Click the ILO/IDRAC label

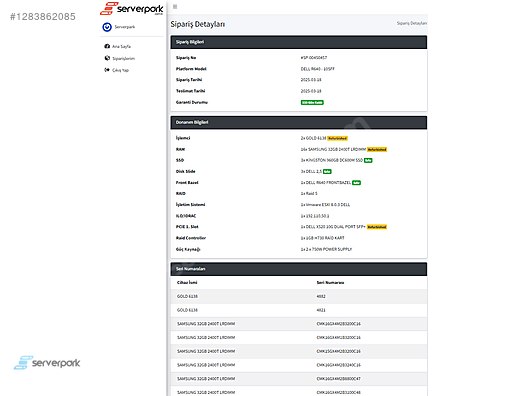[x=186, y=216]
